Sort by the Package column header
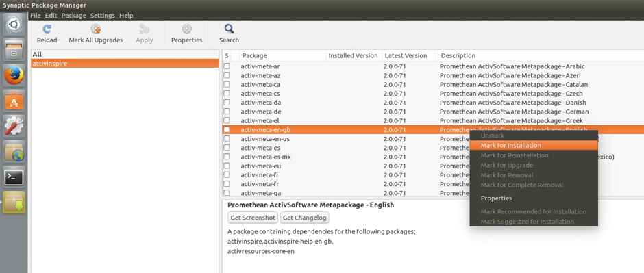Screen dimensions: 644x273 [282, 55]
